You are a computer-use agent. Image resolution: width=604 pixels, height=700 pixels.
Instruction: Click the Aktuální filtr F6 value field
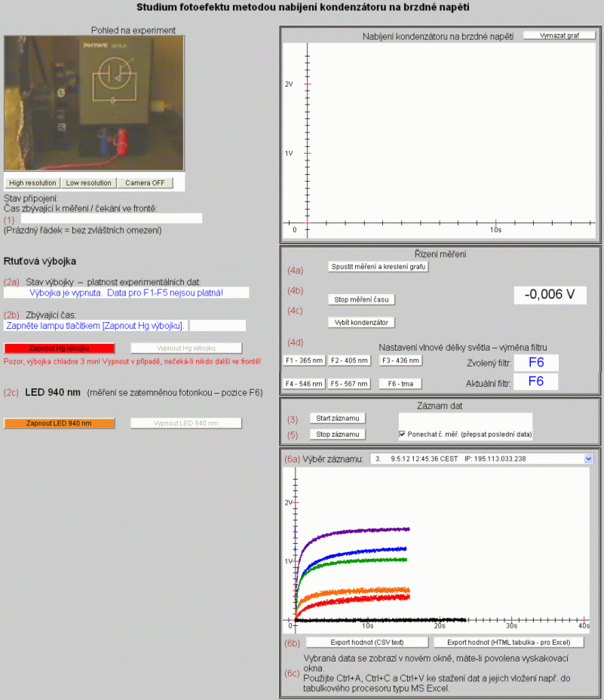point(536,381)
